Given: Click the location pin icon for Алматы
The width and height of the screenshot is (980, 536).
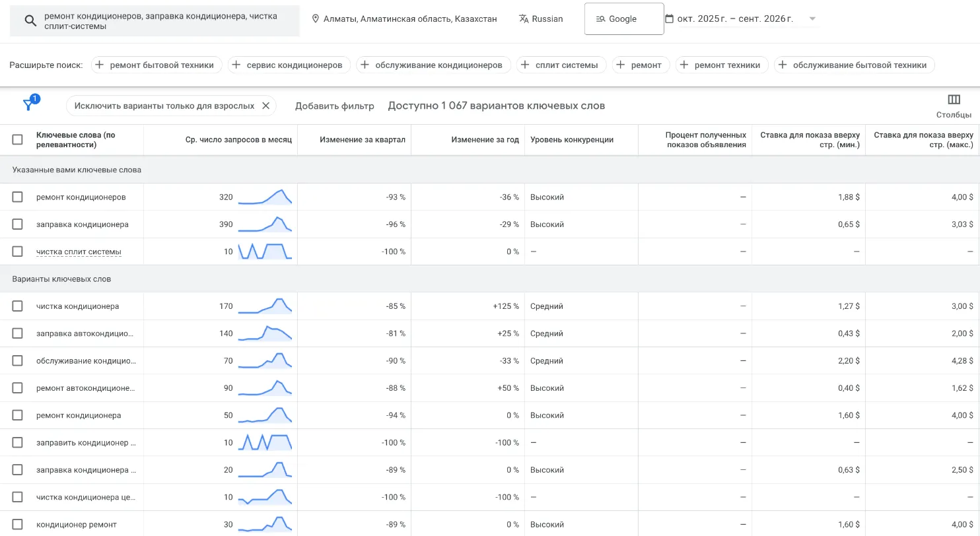Looking at the screenshot, I should click(315, 19).
